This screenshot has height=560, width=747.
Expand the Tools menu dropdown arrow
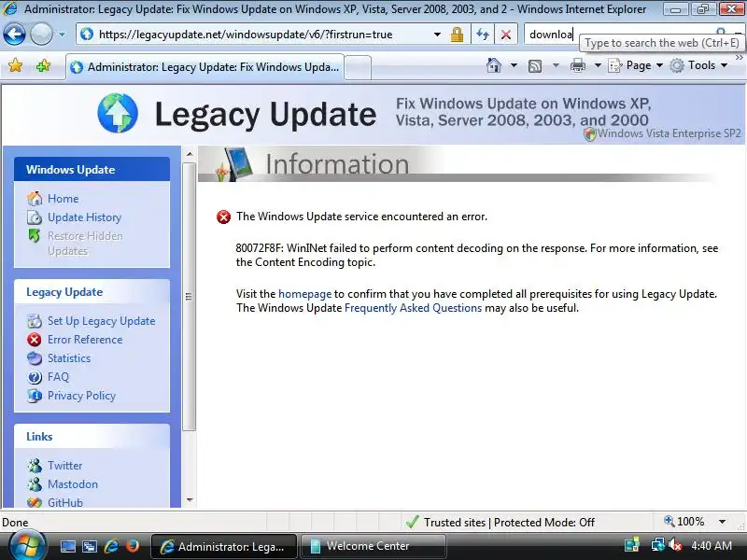(724, 65)
